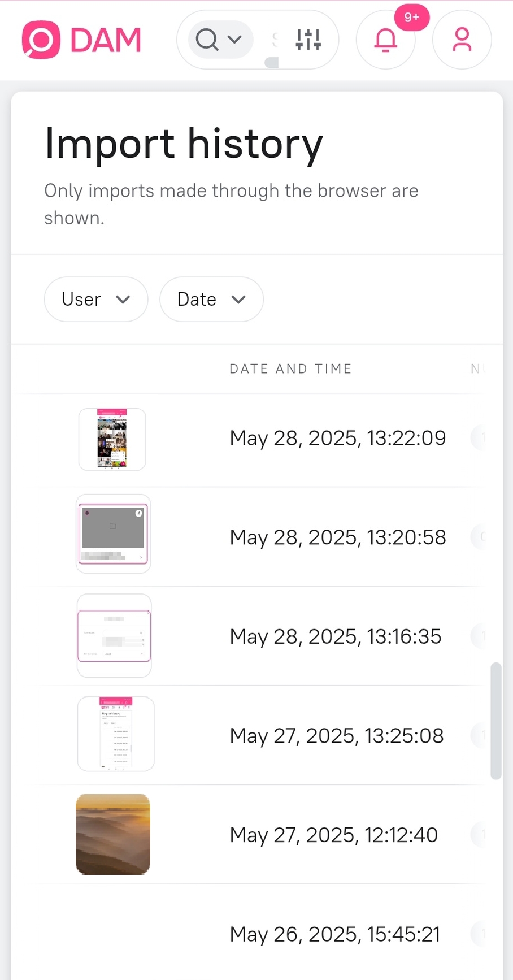This screenshot has height=980, width=513.
Task: Click the Date and Time column header
Action: (x=290, y=369)
